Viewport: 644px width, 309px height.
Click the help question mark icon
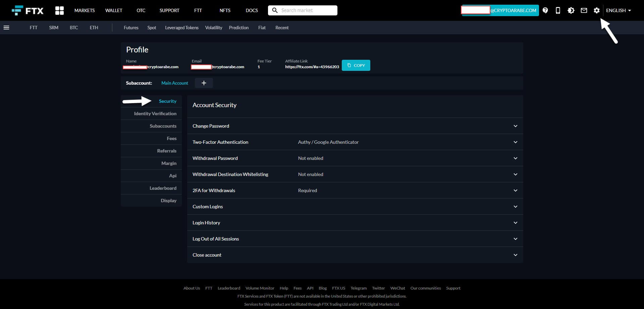pos(545,10)
